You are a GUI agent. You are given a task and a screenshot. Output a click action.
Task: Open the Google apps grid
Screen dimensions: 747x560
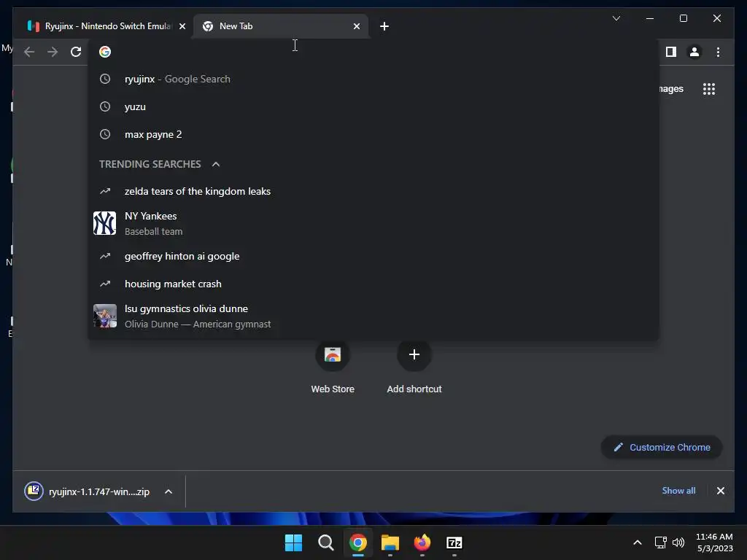(x=709, y=89)
